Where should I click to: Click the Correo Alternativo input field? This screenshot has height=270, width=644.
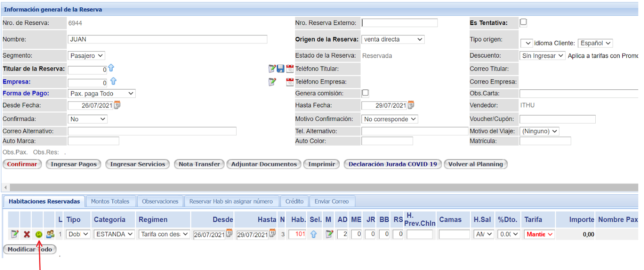tap(152, 131)
